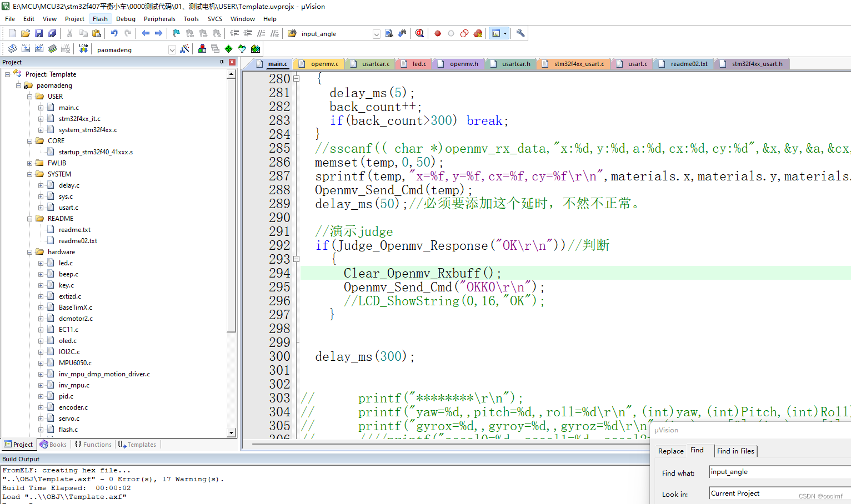The width and height of the screenshot is (851, 504).
Task: Select dcmotor2.c in the project tree
Action: tap(76, 319)
